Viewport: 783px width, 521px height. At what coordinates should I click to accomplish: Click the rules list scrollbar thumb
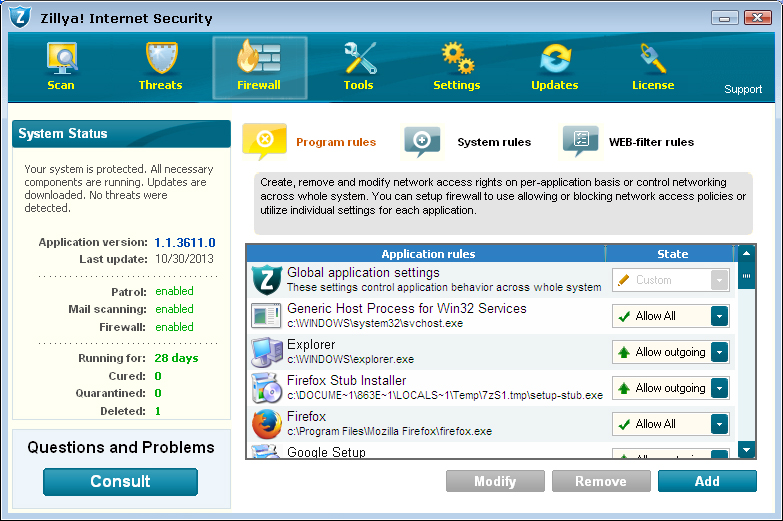(747, 276)
